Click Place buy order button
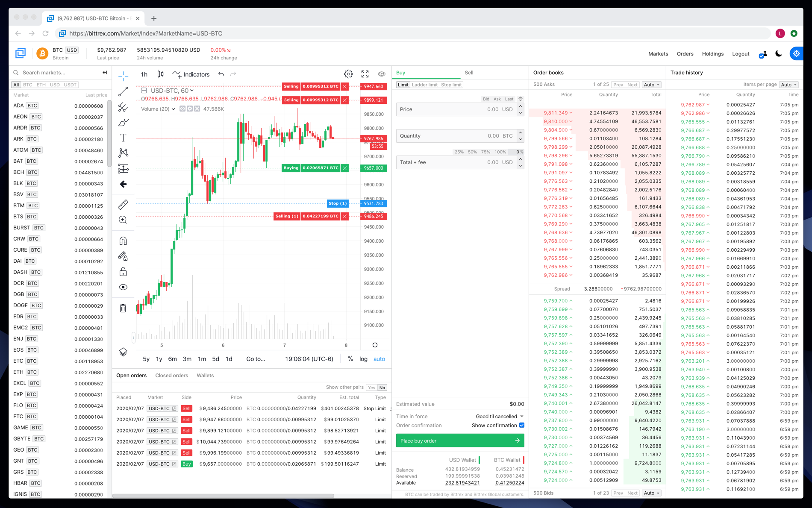812x508 pixels. (460, 440)
